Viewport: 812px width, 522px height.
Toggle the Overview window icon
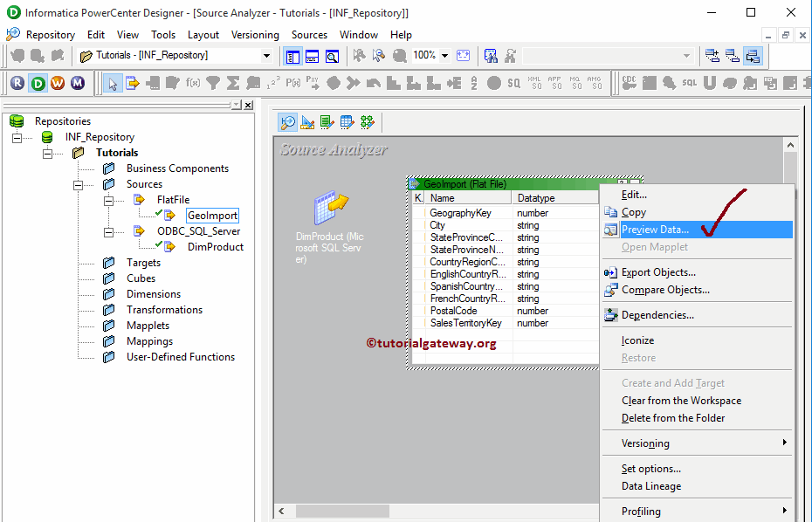(332, 56)
